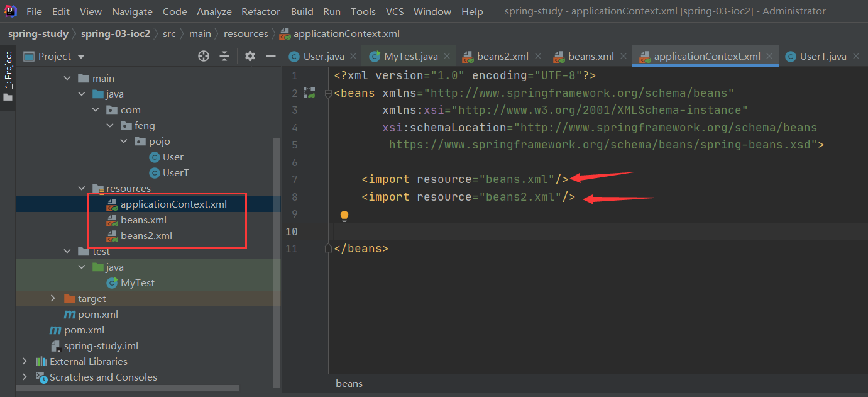The image size is (868, 397).
Task: Close the beans2.xml tab
Action: (x=537, y=56)
